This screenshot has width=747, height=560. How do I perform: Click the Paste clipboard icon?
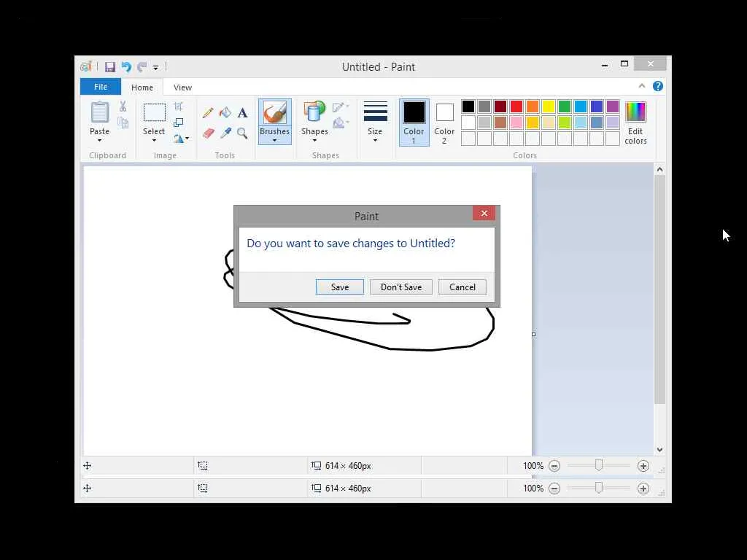99,112
